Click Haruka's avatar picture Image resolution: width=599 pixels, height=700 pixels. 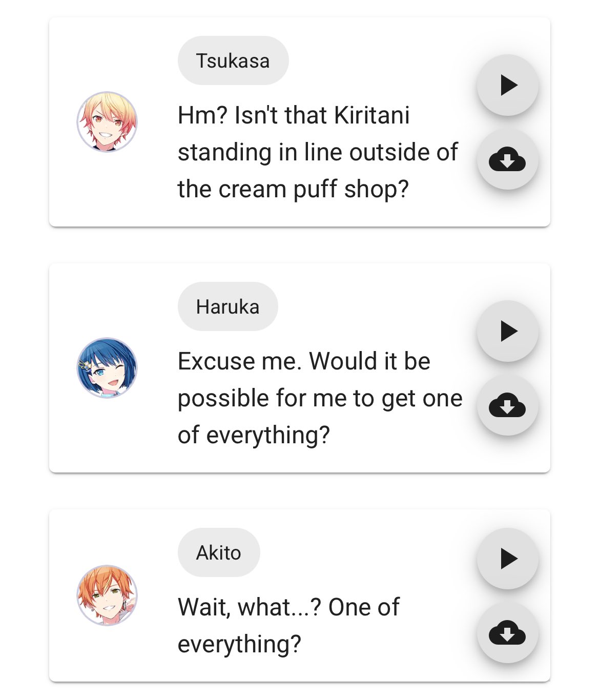[107, 368]
